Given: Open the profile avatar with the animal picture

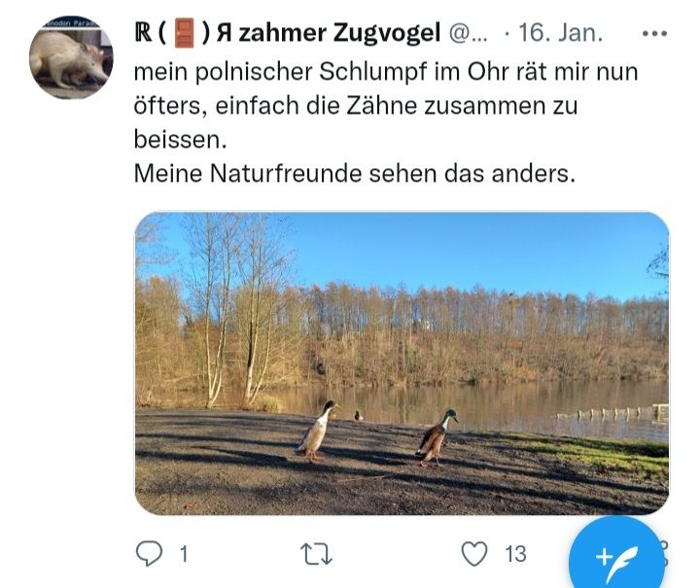Looking at the screenshot, I should tap(71, 57).
